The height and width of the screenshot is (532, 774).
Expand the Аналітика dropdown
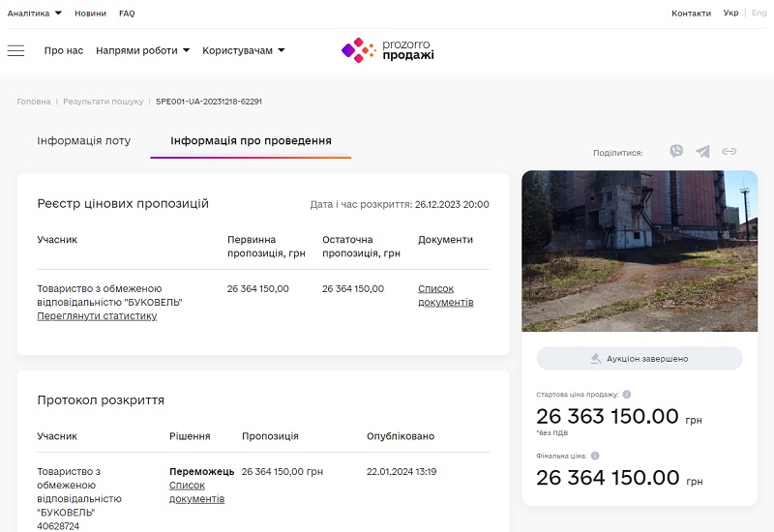pos(34,14)
